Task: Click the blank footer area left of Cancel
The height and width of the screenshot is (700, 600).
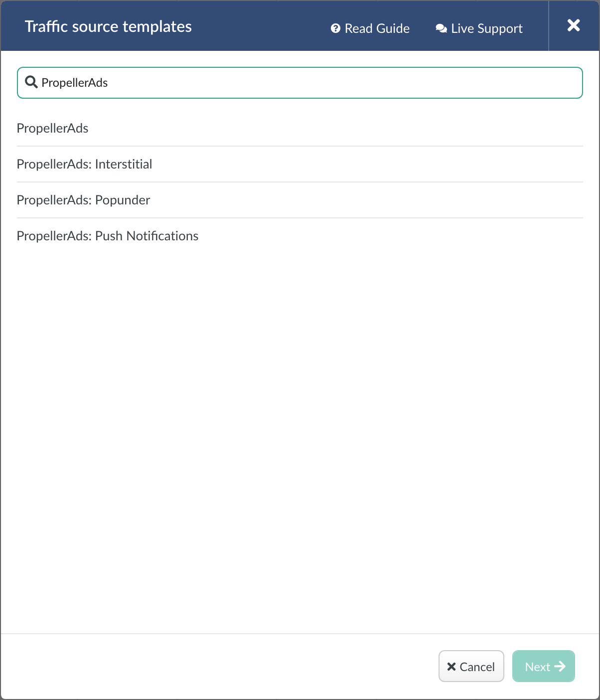Action: 219,667
